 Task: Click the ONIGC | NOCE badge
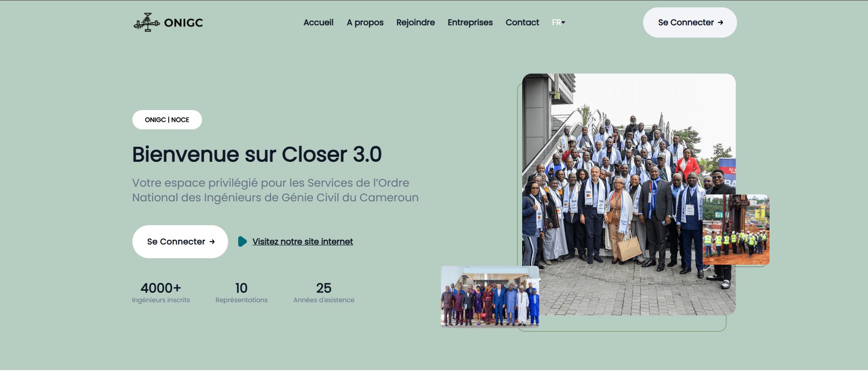(167, 120)
